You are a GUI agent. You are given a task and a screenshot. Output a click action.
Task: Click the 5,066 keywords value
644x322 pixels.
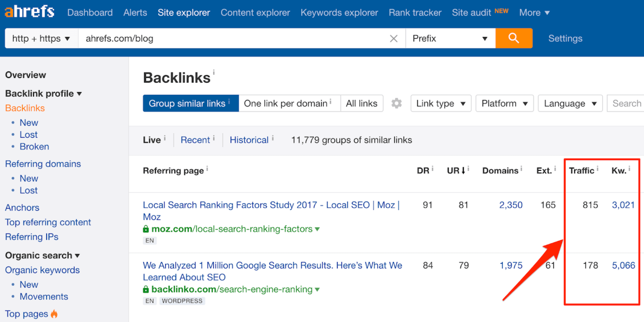coord(623,265)
